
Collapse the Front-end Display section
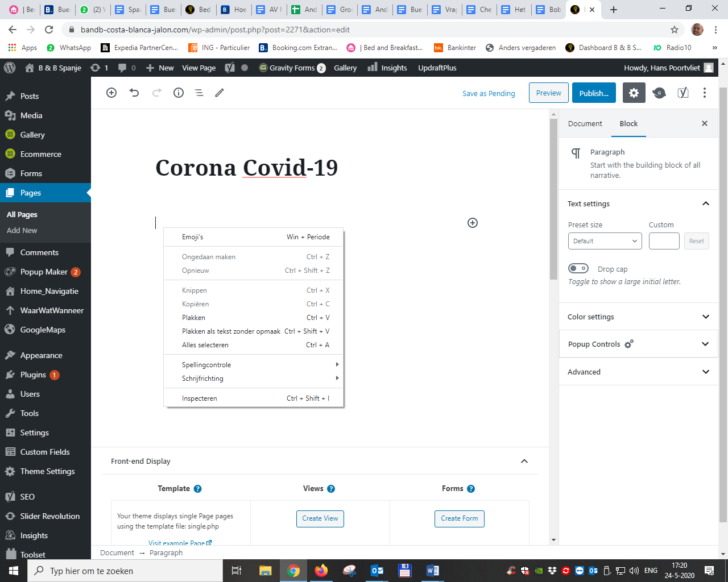524,461
